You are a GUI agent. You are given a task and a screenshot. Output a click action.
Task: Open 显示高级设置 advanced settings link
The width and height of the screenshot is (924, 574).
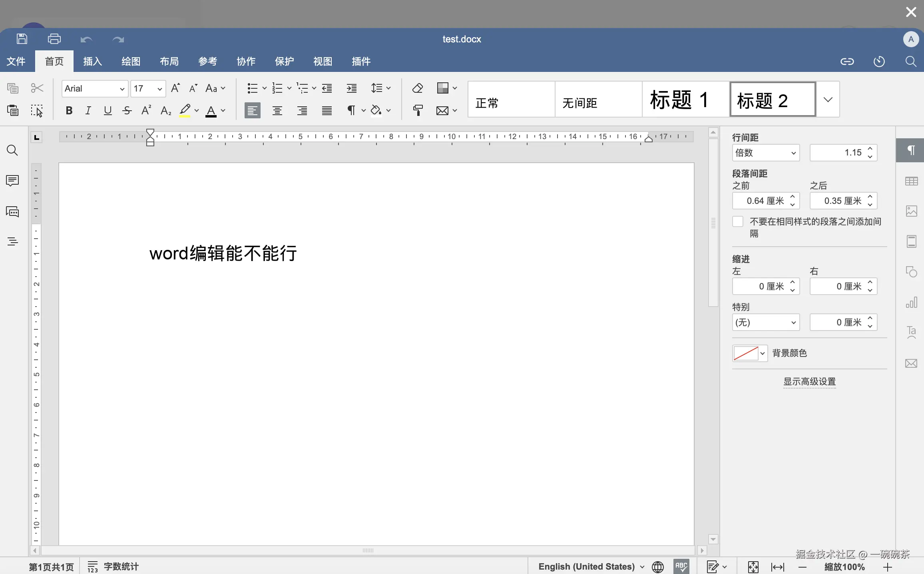click(809, 382)
